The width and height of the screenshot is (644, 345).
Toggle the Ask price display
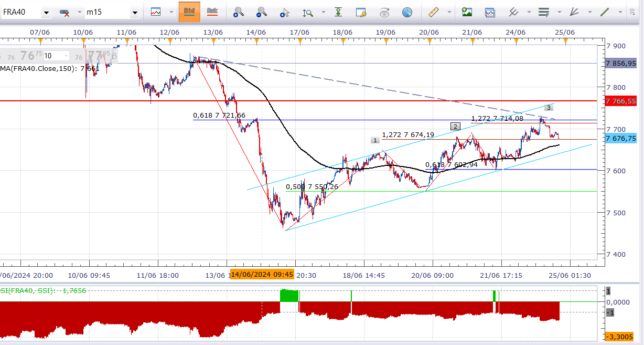[x=212, y=12]
